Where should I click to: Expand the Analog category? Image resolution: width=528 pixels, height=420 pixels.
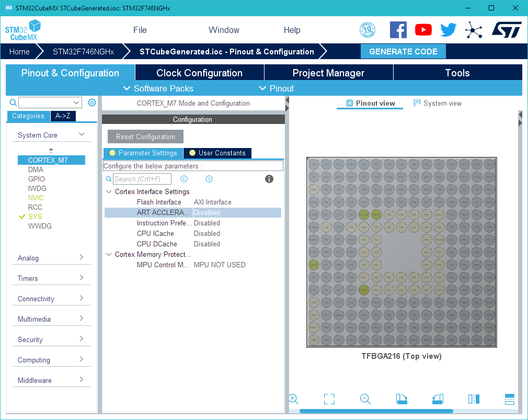pos(82,257)
